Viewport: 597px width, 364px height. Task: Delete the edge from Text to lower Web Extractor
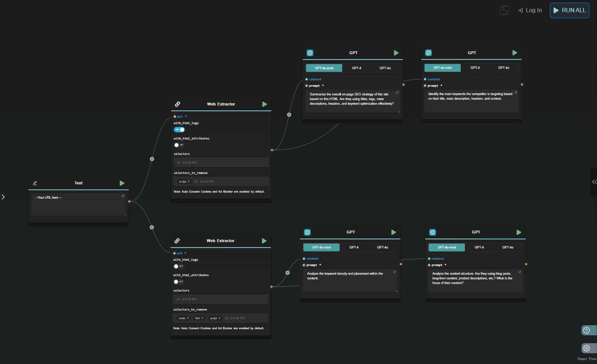coord(152,227)
